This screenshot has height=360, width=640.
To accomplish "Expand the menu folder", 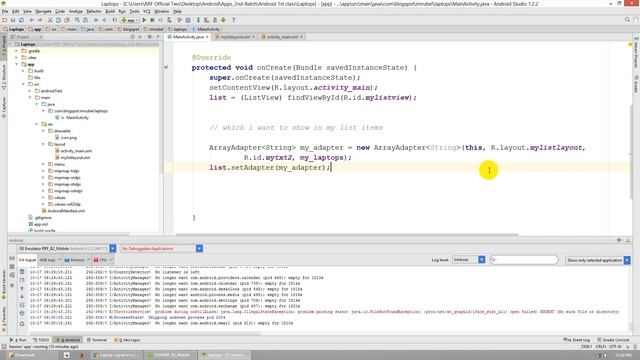I will coord(43,164).
